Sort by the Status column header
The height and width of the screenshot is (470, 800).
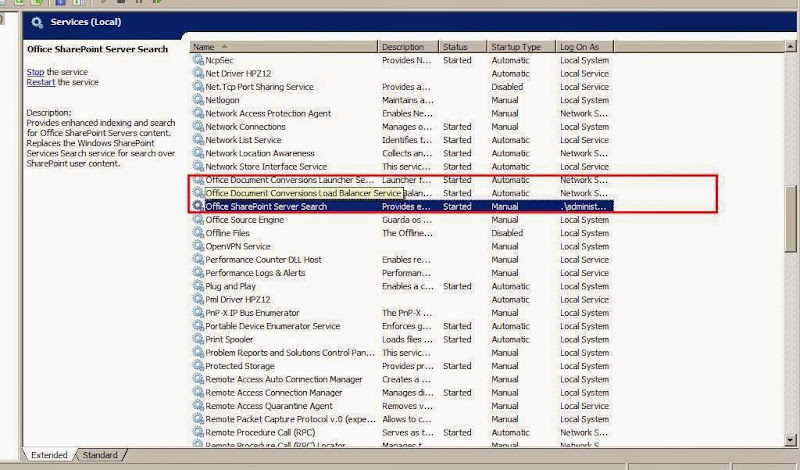tap(463, 46)
